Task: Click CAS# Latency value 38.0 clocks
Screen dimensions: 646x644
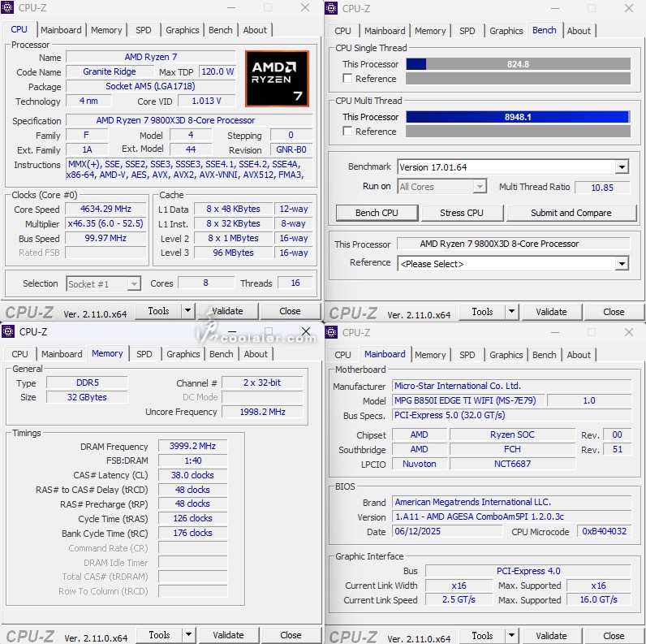Action: point(192,475)
